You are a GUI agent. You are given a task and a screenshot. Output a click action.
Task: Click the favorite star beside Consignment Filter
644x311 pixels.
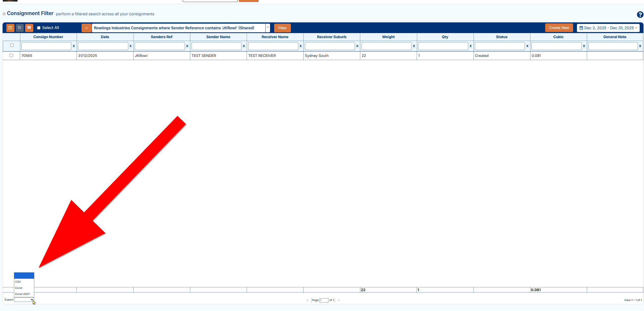[4, 14]
